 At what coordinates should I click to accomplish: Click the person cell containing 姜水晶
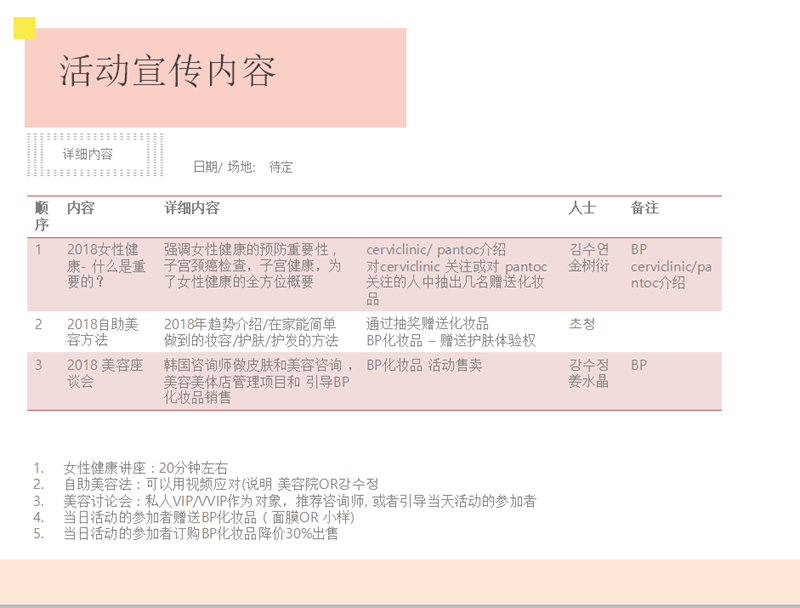point(589,373)
